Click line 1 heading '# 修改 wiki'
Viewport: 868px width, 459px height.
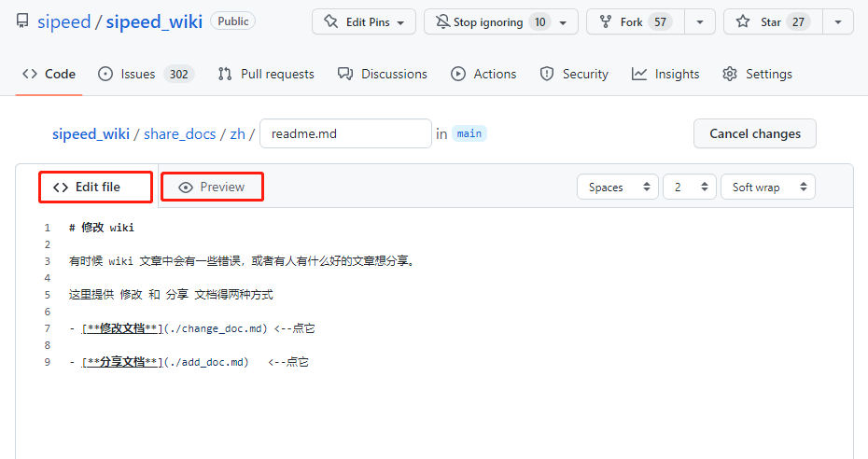pos(102,228)
